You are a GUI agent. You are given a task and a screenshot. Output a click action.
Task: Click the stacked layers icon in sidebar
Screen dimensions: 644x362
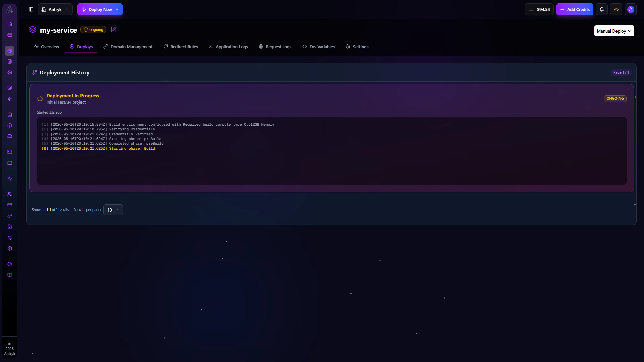click(x=10, y=125)
